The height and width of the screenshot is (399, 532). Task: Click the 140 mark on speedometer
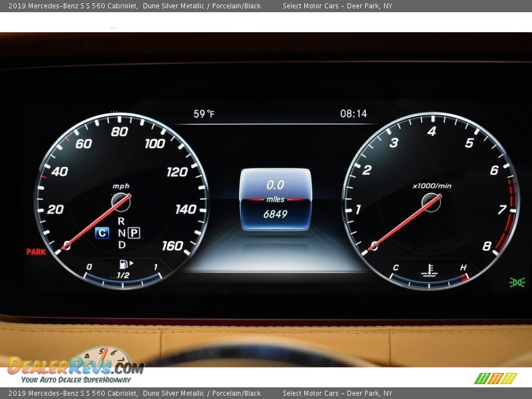pos(186,209)
